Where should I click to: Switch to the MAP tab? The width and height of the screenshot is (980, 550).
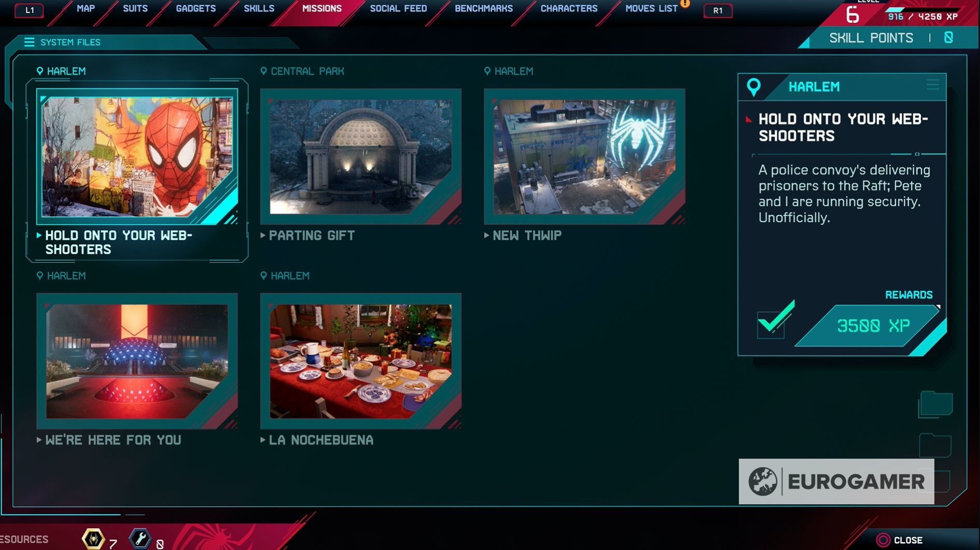[x=86, y=8]
